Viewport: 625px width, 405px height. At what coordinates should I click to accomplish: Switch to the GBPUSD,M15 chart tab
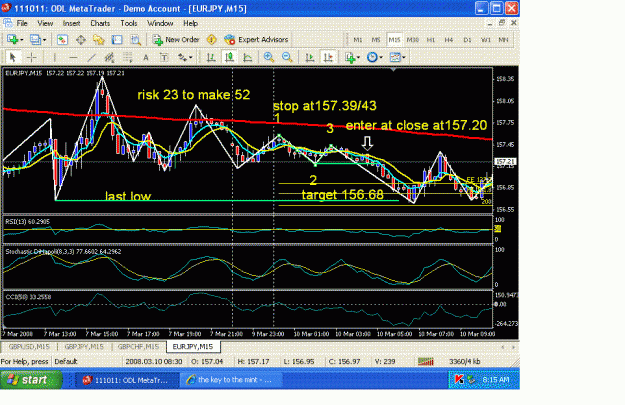coord(29,347)
